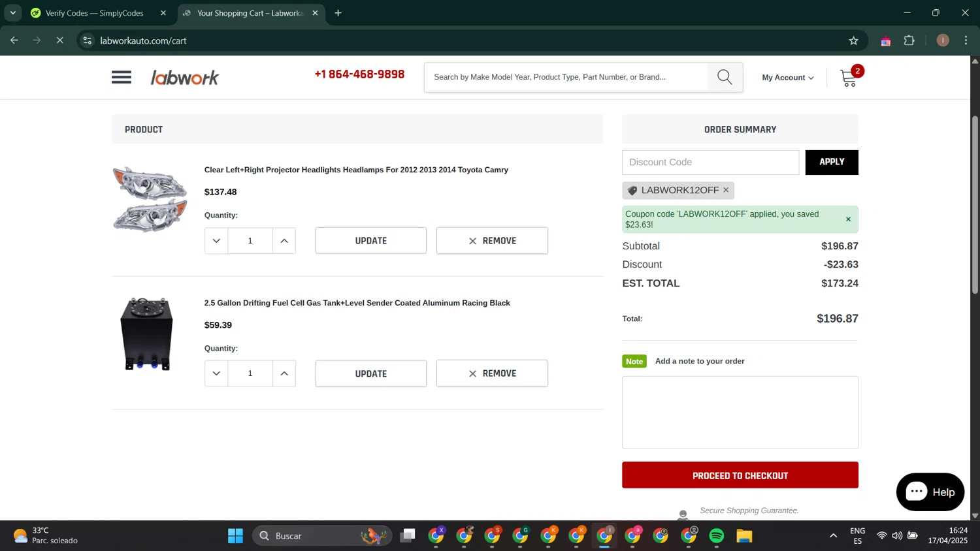The width and height of the screenshot is (980, 551).
Task: Close the Your Shopping Cart tab
Action: tap(315, 13)
